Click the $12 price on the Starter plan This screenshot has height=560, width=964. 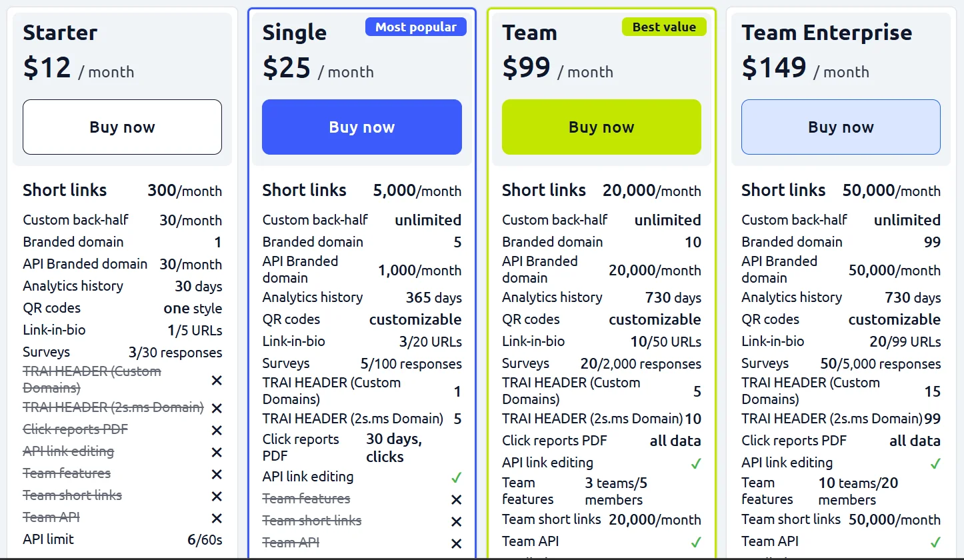click(47, 68)
